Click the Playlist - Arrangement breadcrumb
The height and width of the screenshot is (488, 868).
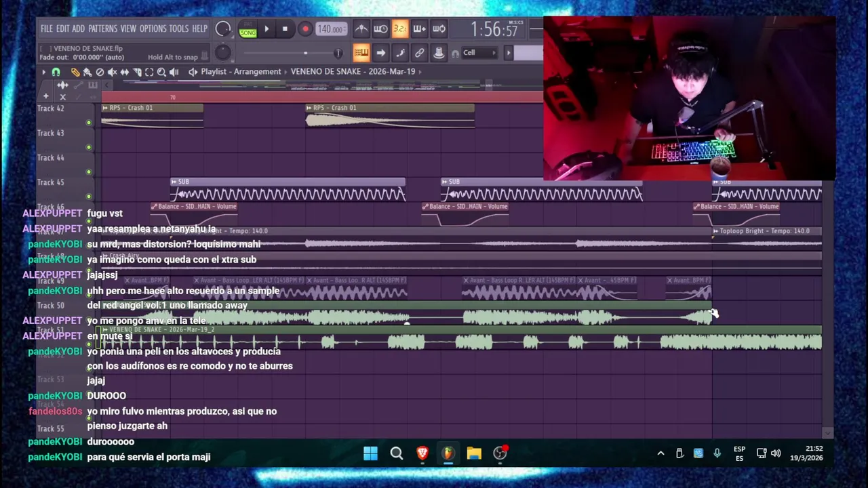tap(241, 71)
